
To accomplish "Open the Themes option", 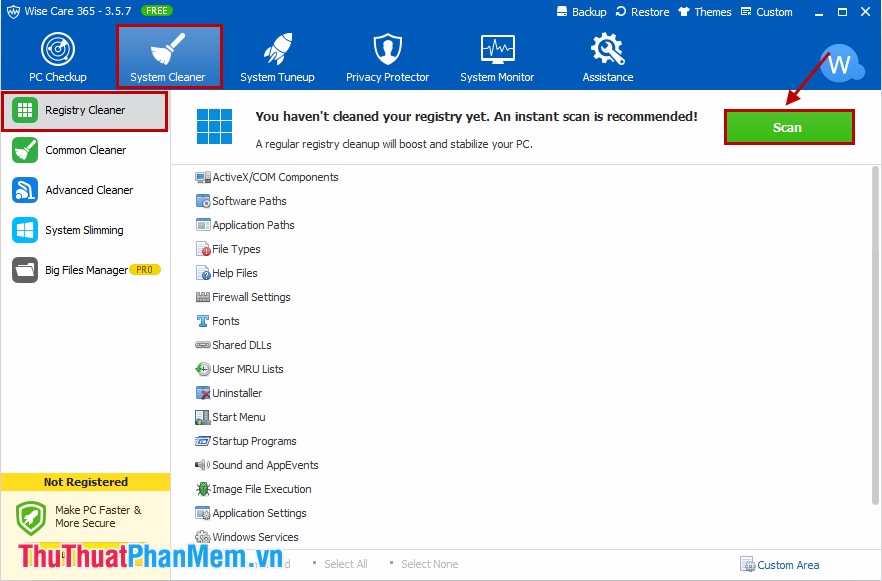I will click(x=704, y=12).
